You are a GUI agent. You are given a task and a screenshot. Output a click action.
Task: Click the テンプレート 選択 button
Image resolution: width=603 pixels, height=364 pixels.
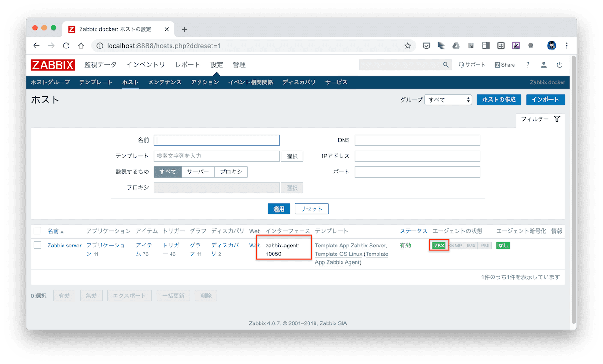[292, 156]
